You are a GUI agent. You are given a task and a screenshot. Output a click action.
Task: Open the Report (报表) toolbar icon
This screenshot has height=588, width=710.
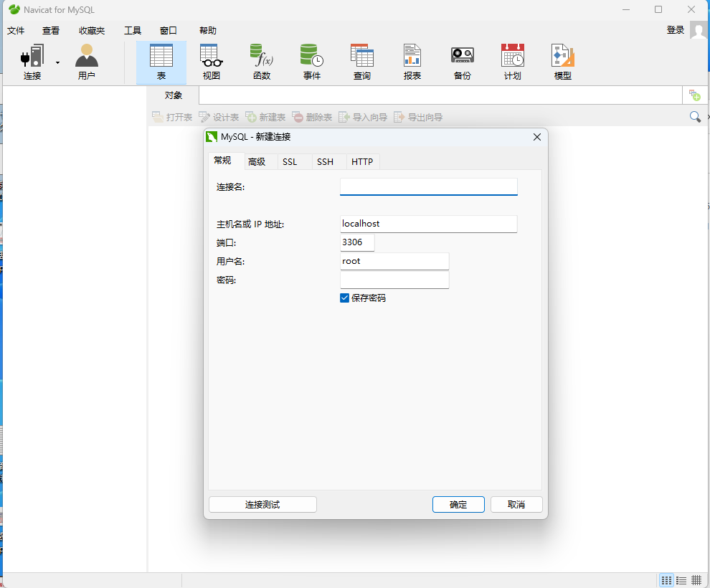pos(412,62)
